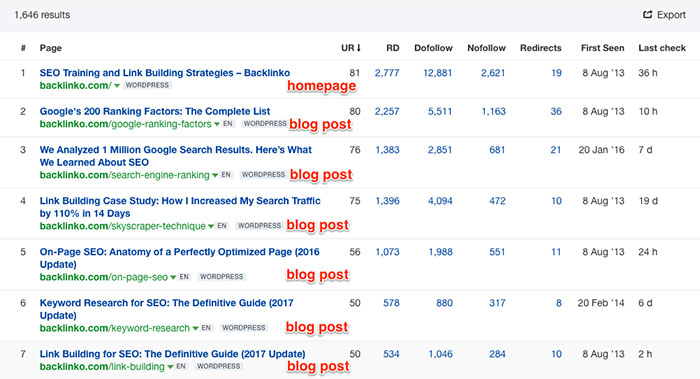Open dropdown arrow next to backlinko.com/ URL
The height and width of the screenshot is (379, 700).
click(x=117, y=86)
